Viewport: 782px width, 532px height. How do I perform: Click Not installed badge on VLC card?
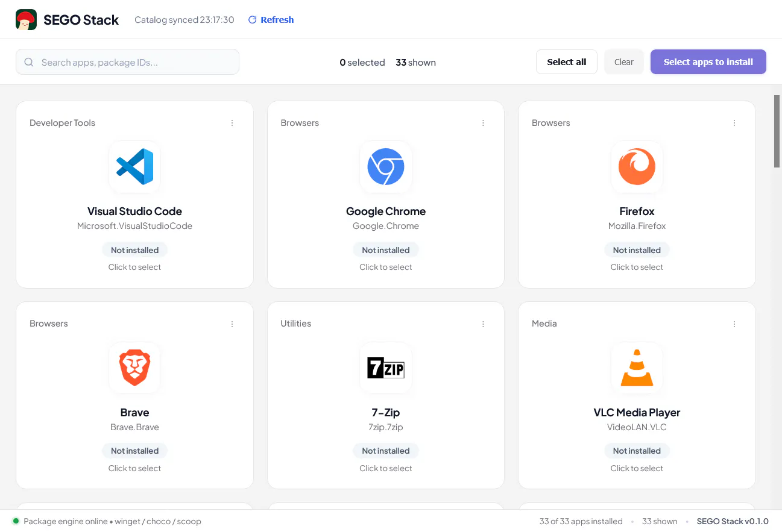pos(637,451)
